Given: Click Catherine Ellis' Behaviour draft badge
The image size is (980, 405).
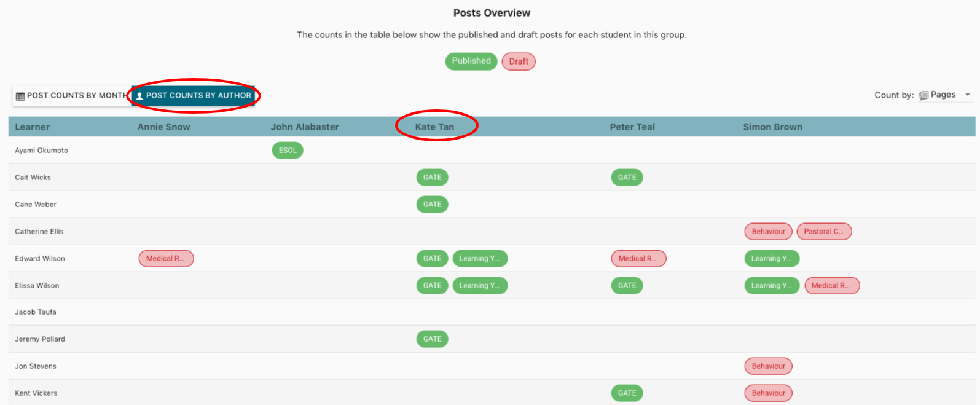Looking at the screenshot, I should [768, 232].
